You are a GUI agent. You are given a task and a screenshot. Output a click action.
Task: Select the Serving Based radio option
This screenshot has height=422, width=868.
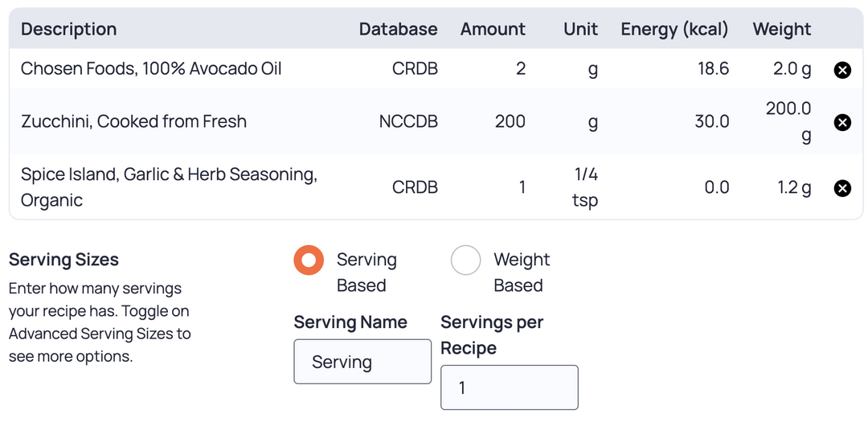coord(309,260)
